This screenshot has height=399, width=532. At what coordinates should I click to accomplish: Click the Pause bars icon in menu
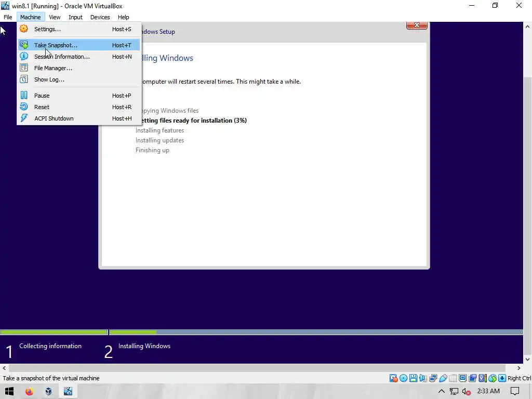(24, 96)
